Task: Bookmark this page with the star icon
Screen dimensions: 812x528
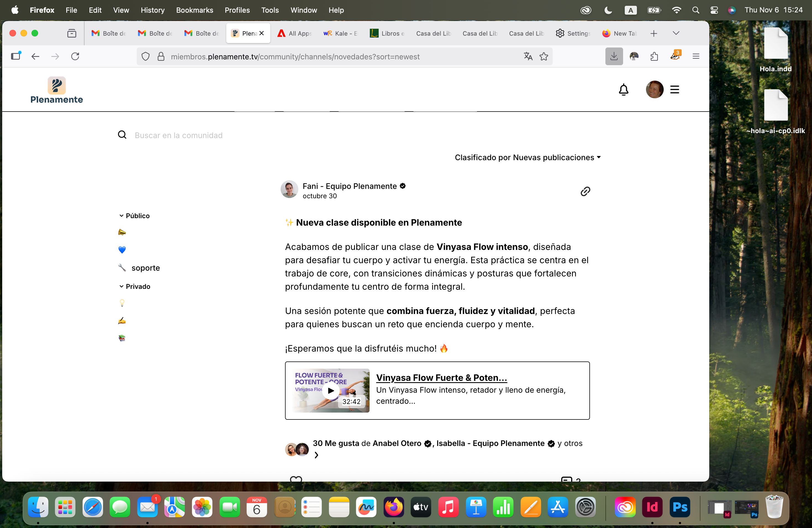Action: (544, 56)
